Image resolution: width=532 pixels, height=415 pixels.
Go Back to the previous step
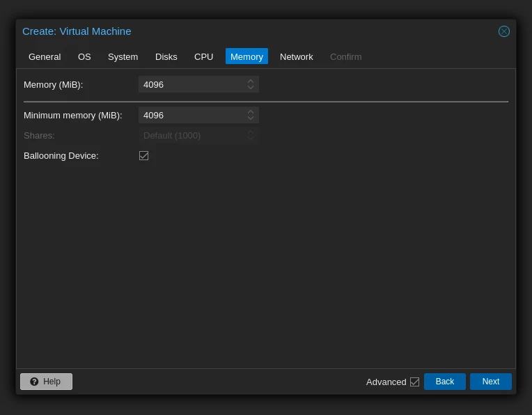click(444, 382)
